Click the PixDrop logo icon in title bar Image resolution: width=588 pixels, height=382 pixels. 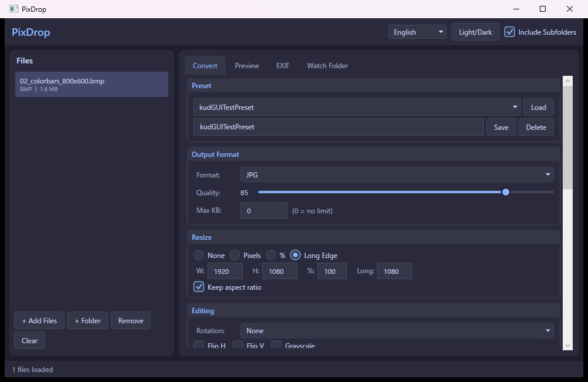[13, 9]
